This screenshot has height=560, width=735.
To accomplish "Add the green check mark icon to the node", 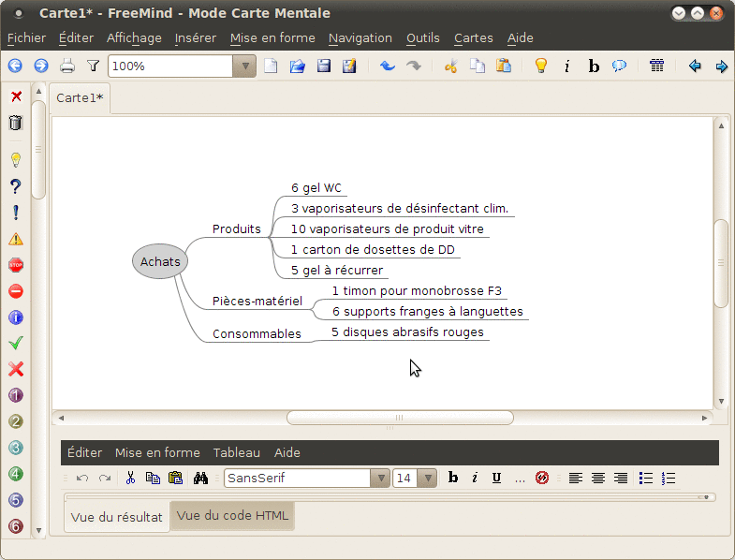I will [x=16, y=344].
